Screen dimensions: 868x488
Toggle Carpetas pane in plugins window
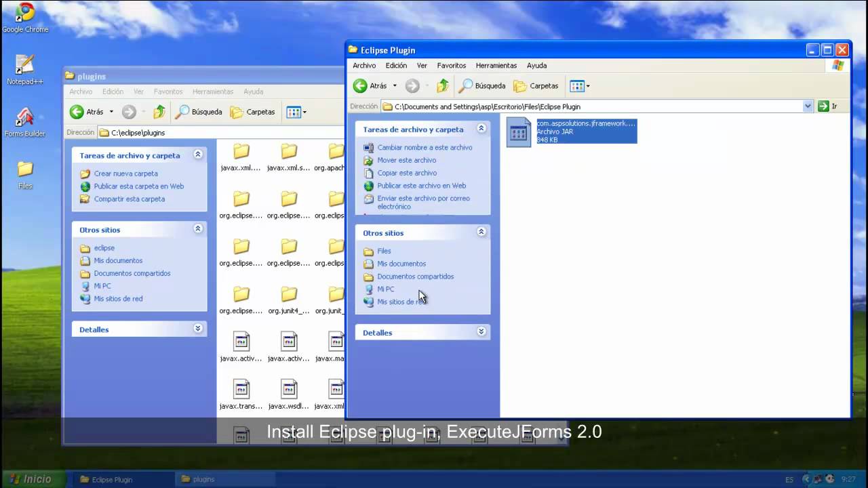[x=253, y=112]
